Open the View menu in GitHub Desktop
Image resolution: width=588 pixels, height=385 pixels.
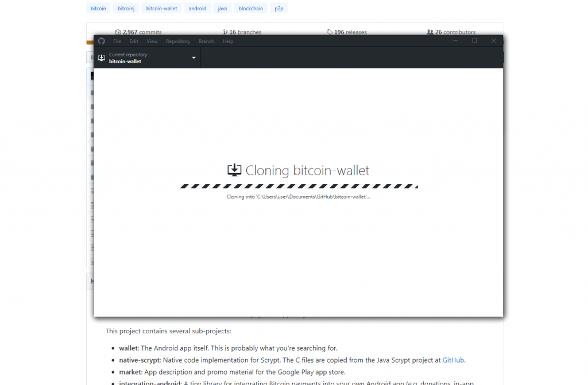click(x=152, y=41)
